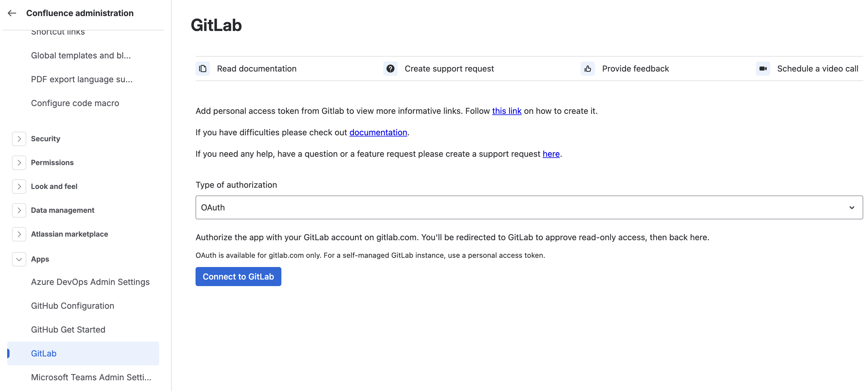868x391 pixels.
Task: Open Azure DevOps Admin Settings
Action: tap(90, 282)
